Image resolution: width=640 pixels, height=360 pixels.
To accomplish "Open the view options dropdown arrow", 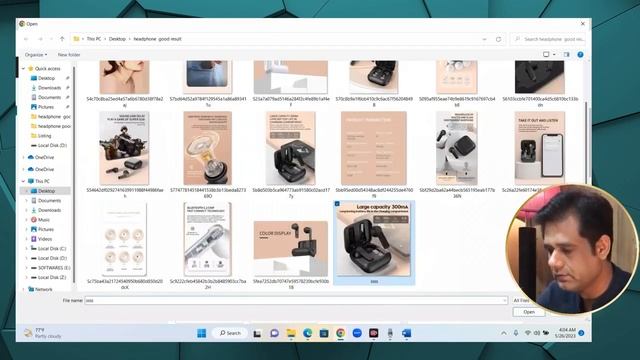I will [x=554, y=55].
